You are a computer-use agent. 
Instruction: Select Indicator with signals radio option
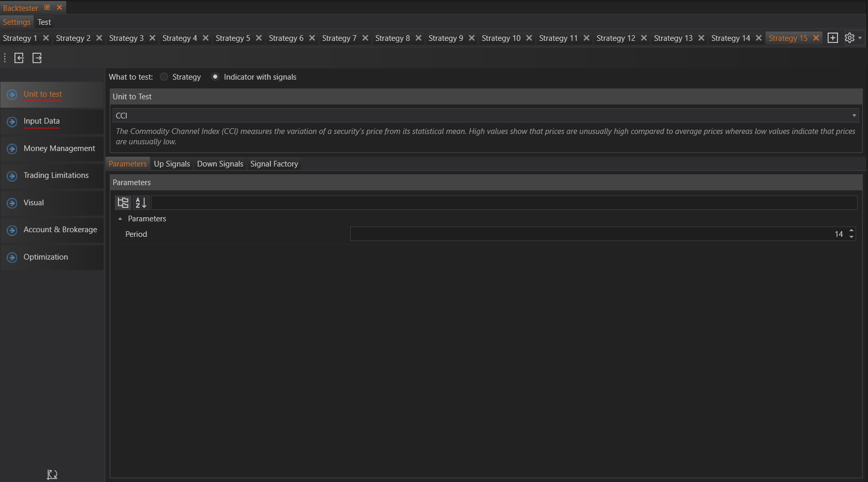pos(215,77)
